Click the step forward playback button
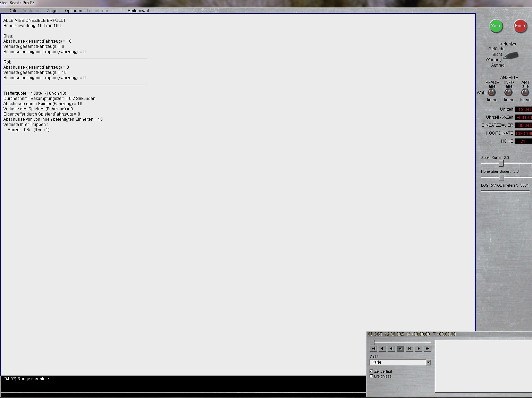The width and height of the screenshot is (532, 398). tap(409, 349)
